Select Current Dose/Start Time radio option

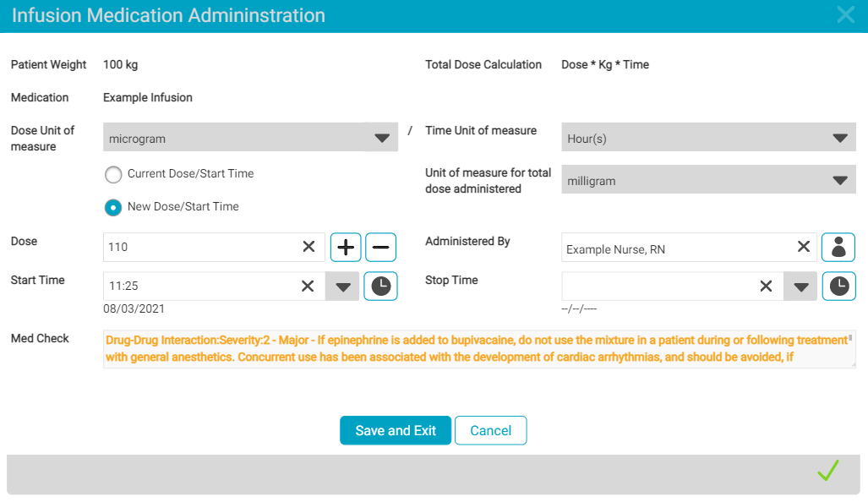pyautogui.click(x=113, y=174)
